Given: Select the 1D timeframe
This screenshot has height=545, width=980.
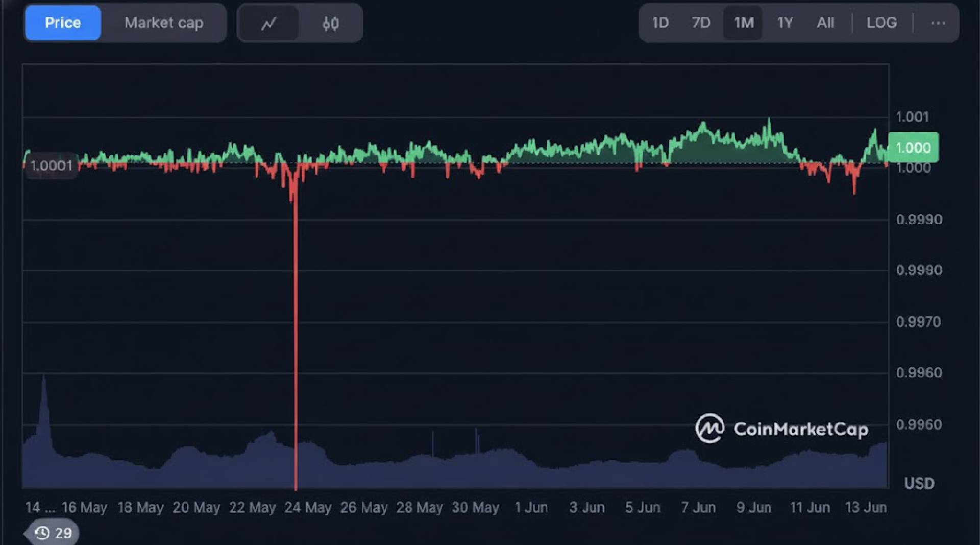Looking at the screenshot, I should (x=660, y=22).
